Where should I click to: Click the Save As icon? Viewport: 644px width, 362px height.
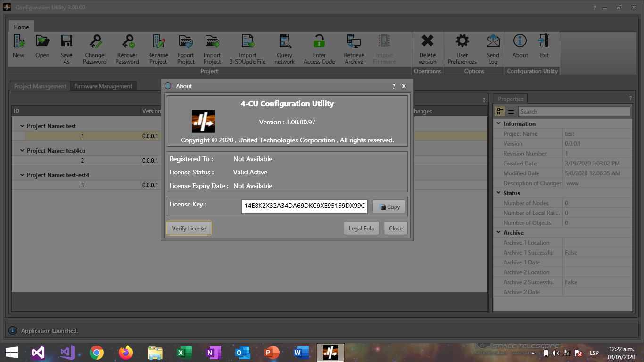click(66, 41)
